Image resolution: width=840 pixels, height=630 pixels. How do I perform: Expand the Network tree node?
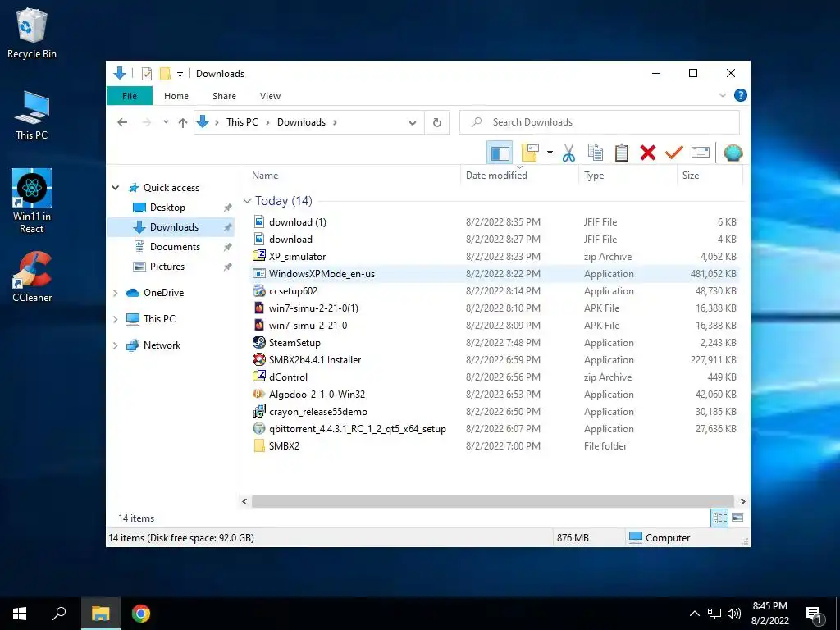click(115, 345)
